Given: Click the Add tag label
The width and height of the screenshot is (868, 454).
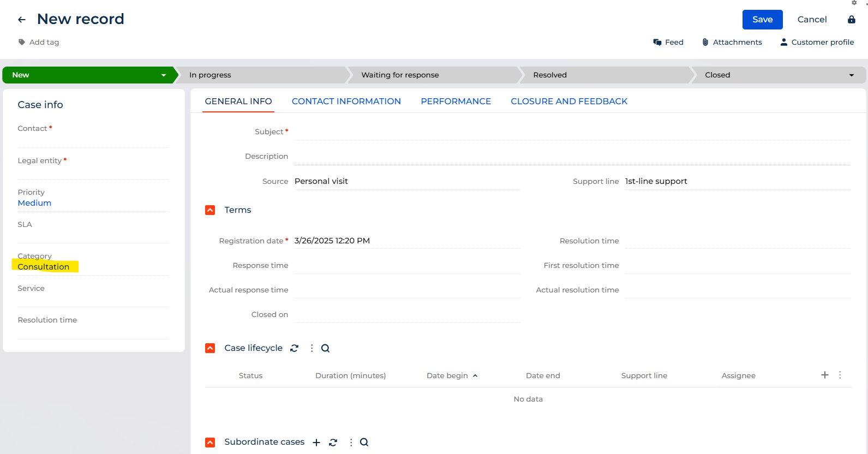Looking at the screenshot, I should coord(44,42).
